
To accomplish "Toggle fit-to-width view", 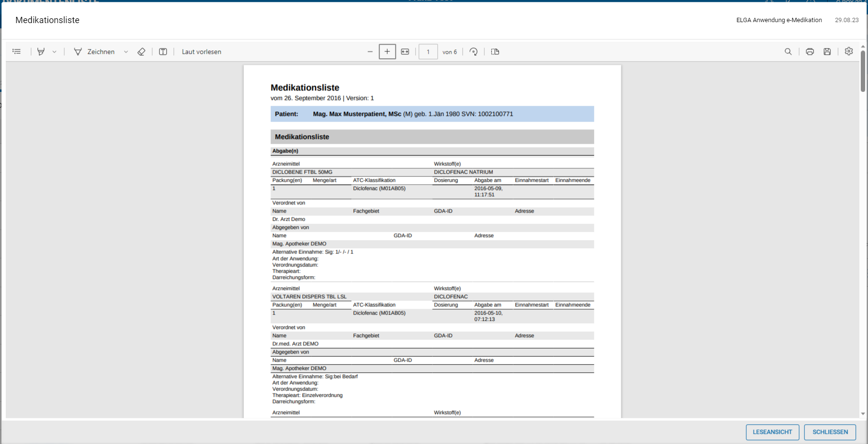I will (405, 51).
